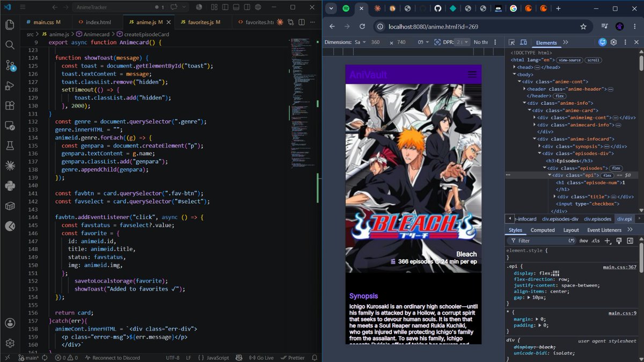This screenshot has width=644, height=362.
Task: Go back in Chrome
Action: point(332,26)
